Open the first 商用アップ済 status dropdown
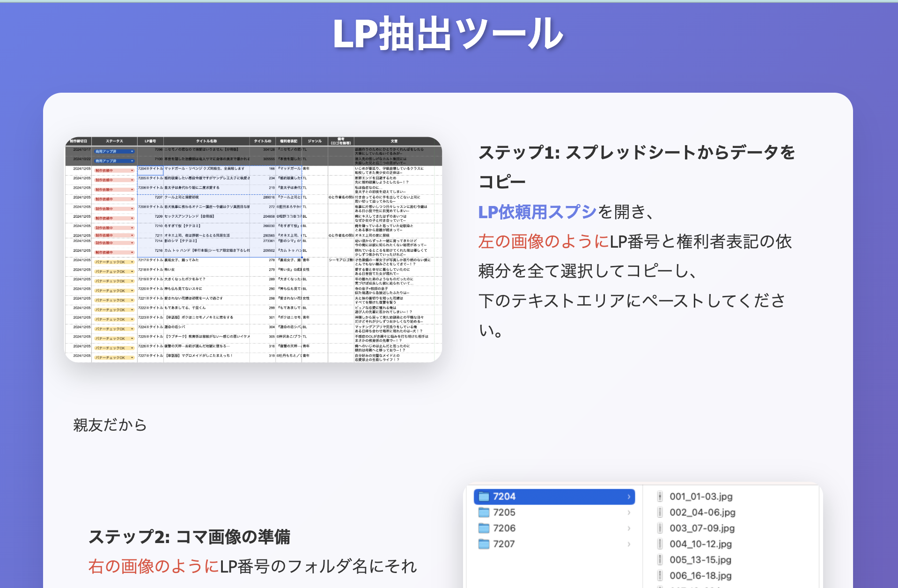The height and width of the screenshot is (588, 898). [132, 151]
